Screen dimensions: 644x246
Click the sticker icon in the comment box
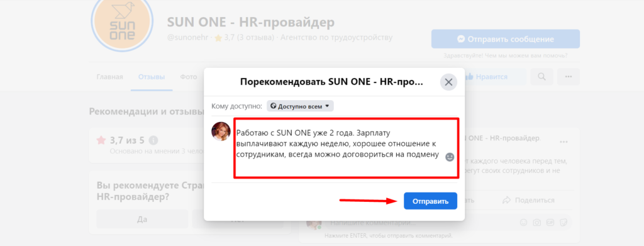pyautogui.click(x=564, y=223)
